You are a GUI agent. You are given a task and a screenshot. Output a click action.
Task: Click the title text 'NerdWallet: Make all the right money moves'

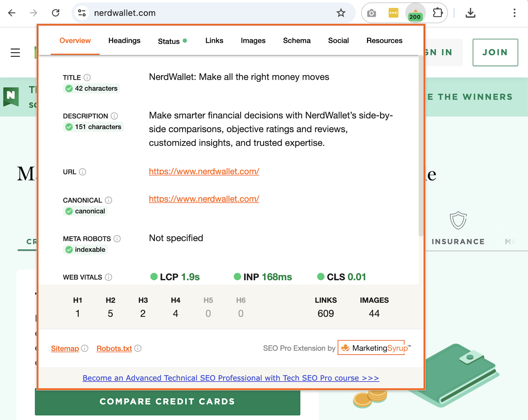click(x=239, y=77)
